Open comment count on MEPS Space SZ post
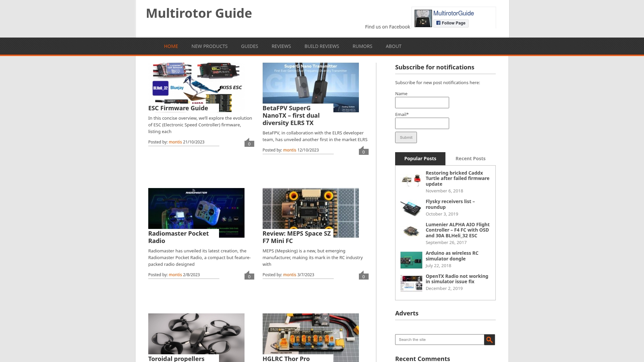 tap(364, 275)
